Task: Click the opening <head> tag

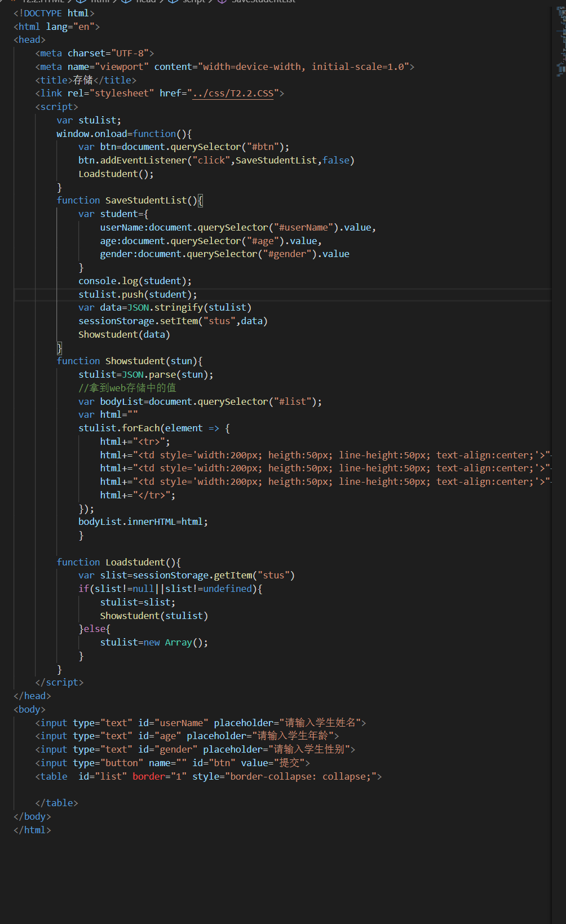Action: (x=29, y=39)
